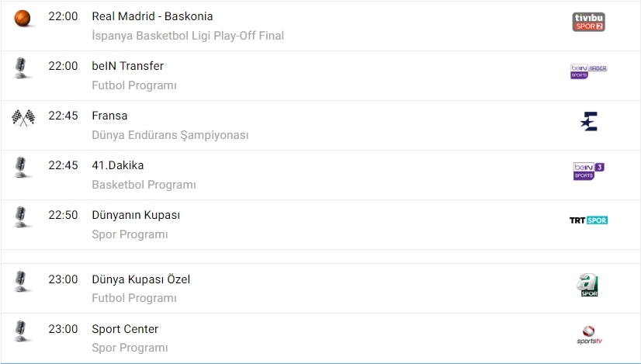Click the beIN Sports 3 channel logo
The height and width of the screenshot is (364, 641).
pos(588,171)
